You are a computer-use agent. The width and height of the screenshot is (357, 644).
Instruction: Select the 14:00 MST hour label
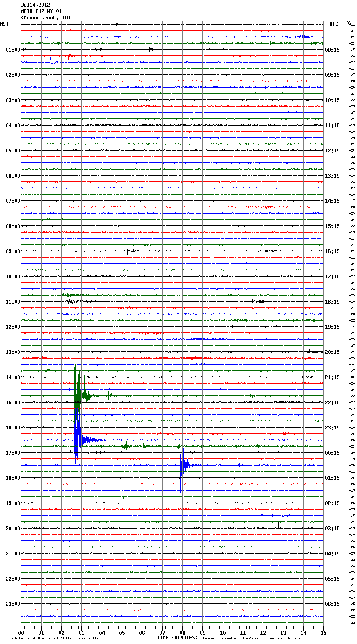(13, 377)
